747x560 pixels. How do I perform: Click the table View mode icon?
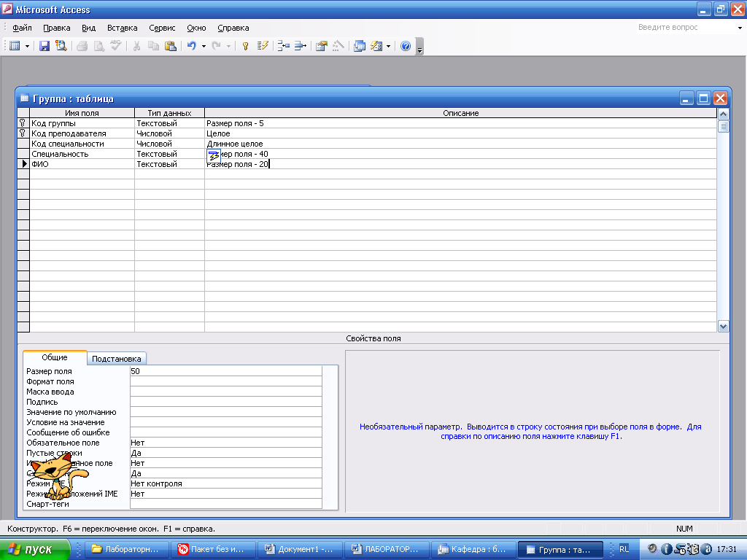(15, 46)
